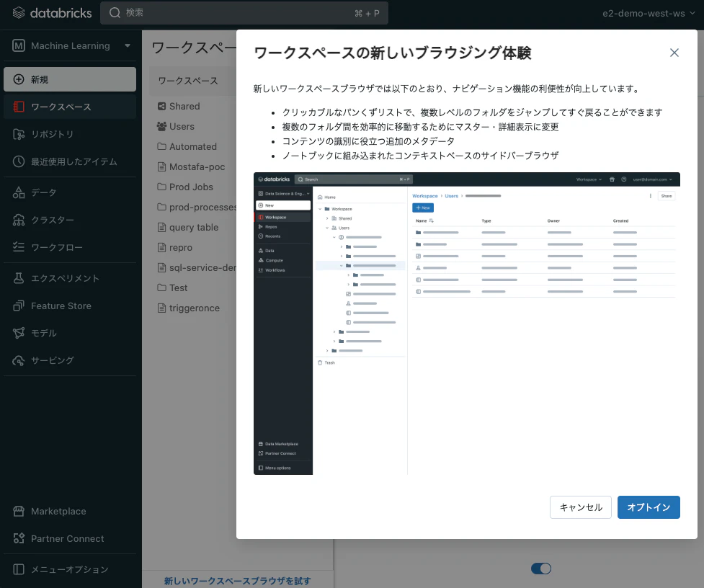Click 新しいワークスペースブラウザを試す link
This screenshot has height=588, width=704.
(237, 581)
